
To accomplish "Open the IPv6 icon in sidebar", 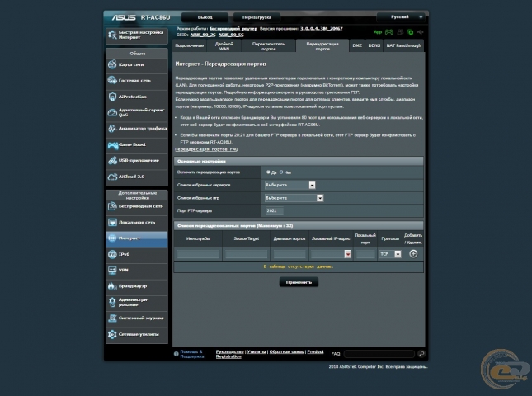I will coord(112,254).
